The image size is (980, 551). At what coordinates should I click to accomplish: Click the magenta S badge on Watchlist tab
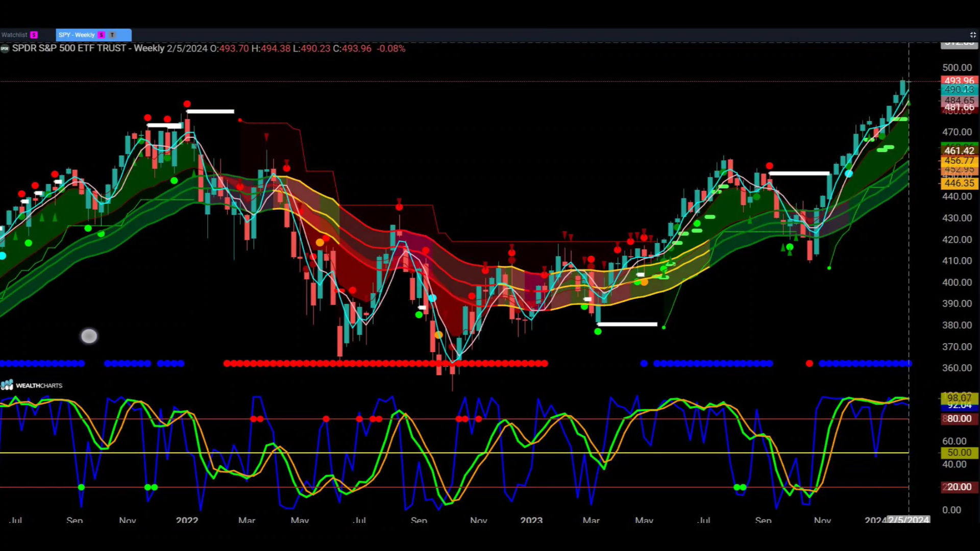pos(34,35)
